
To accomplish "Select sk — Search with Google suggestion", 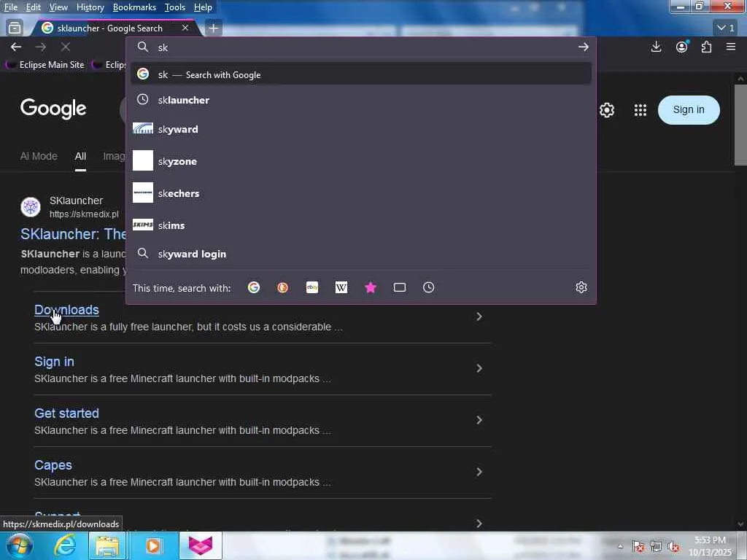I will [x=361, y=75].
